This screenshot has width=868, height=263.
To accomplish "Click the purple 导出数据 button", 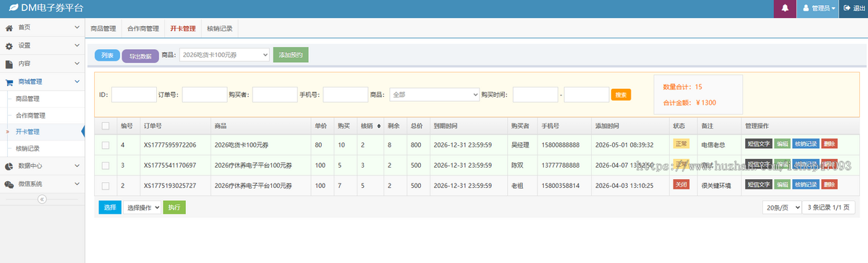I will click(x=140, y=56).
